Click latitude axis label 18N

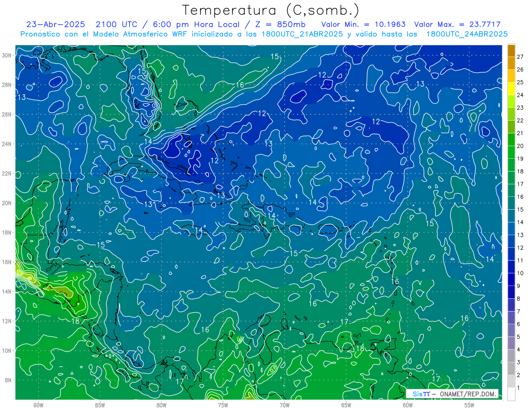point(8,232)
